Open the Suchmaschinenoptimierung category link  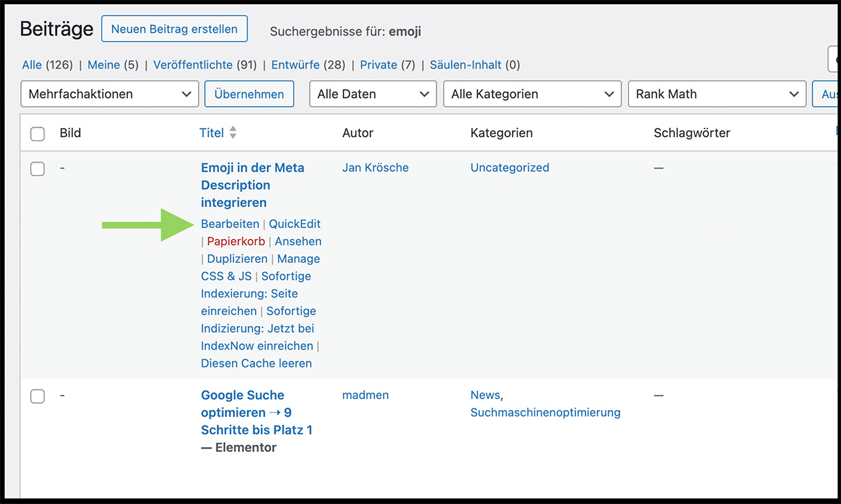click(545, 412)
